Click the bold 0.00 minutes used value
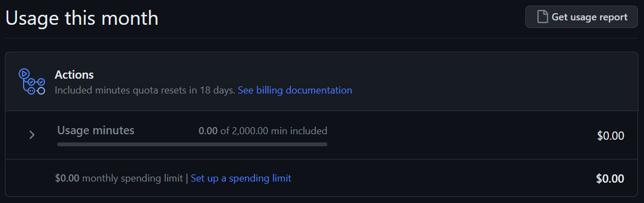 [208, 131]
